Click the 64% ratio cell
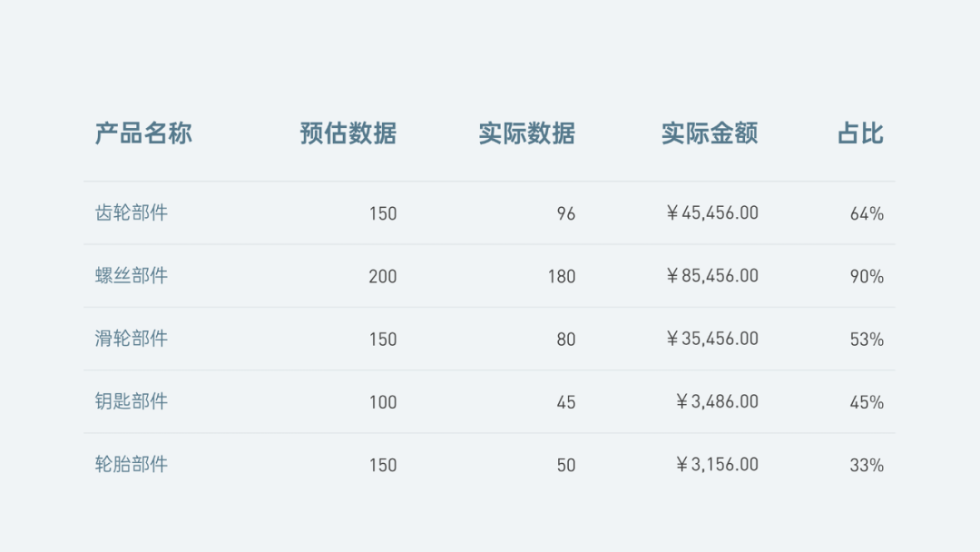980x552 pixels. click(x=867, y=214)
